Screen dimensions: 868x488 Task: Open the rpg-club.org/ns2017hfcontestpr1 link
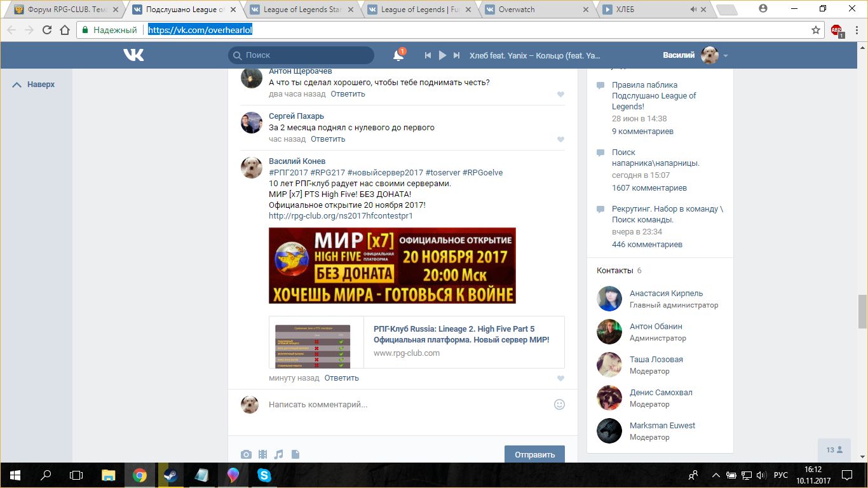[x=341, y=216]
